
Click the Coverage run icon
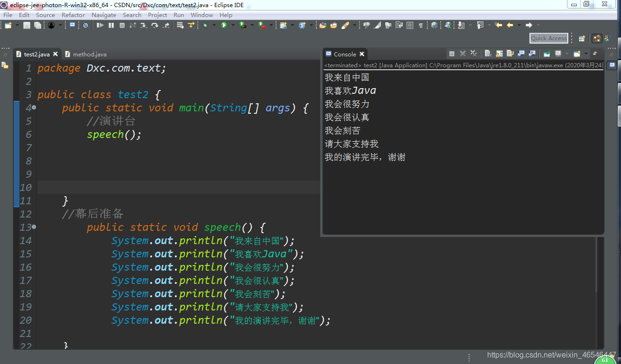point(243,25)
